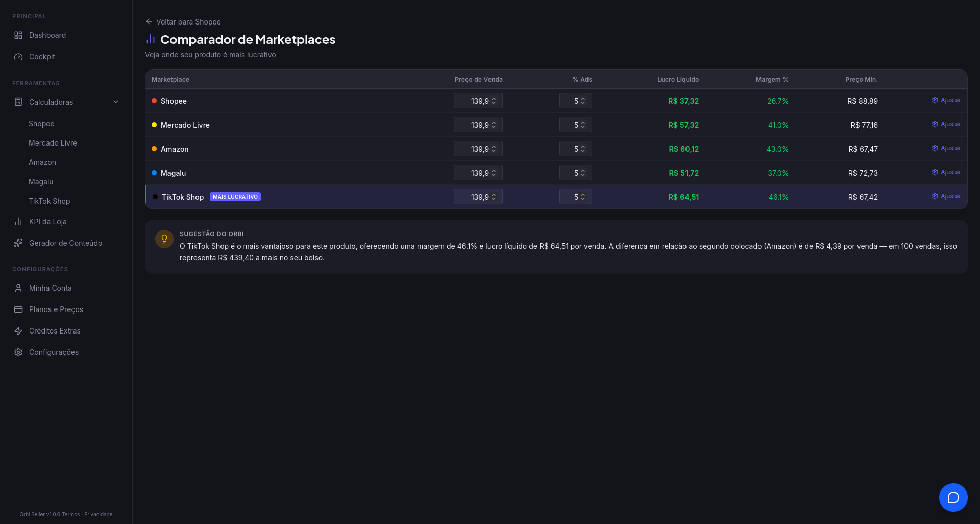Click the Margem % column header
Screen dimensions: 980x524
click(x=772, y=80)
